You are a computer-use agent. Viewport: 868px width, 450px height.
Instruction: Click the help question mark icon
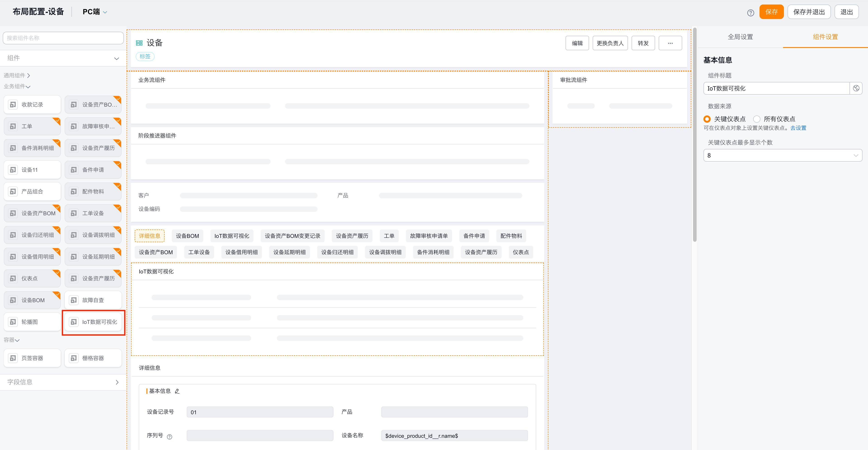click(750, 13)
